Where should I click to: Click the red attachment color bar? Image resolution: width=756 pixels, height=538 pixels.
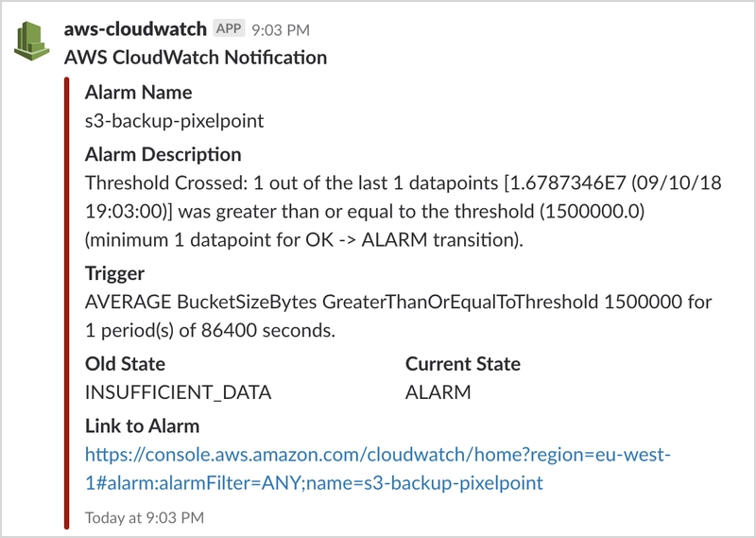[x=67, y=303]
